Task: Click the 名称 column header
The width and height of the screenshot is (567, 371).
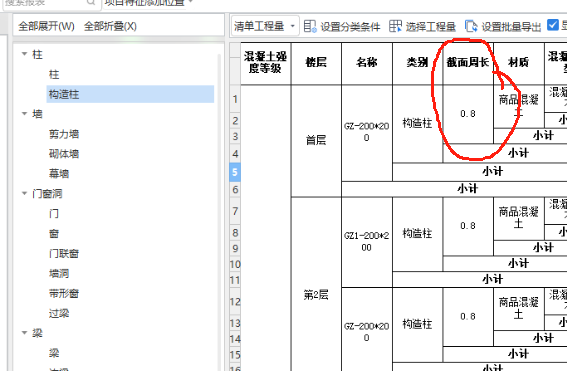Action: click(x=367, y=64)
